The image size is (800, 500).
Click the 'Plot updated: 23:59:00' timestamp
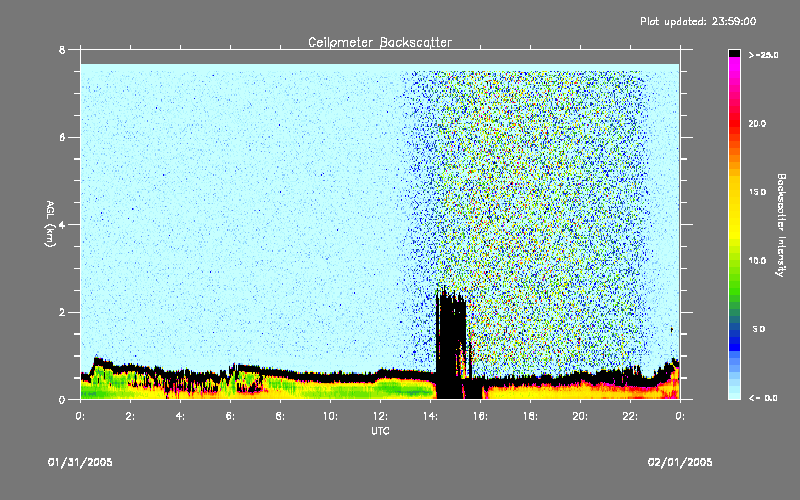pyautogui.click(x=698, y=21)
